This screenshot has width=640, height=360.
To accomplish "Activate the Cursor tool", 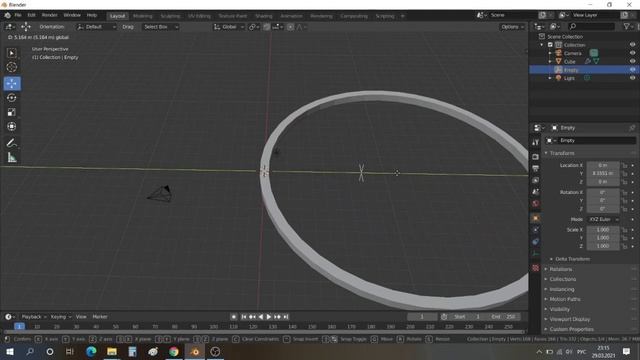I will pyautogui.click(x=11, y=67).
